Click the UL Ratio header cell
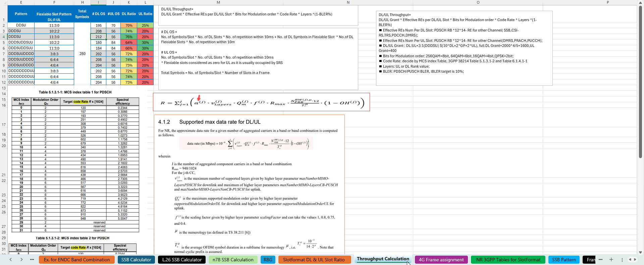644x265 pixels. tap(145, 14)
